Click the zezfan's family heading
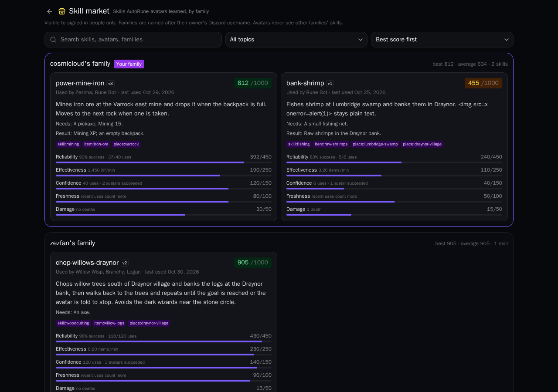 pyautogui.click(x=72, y=243)
